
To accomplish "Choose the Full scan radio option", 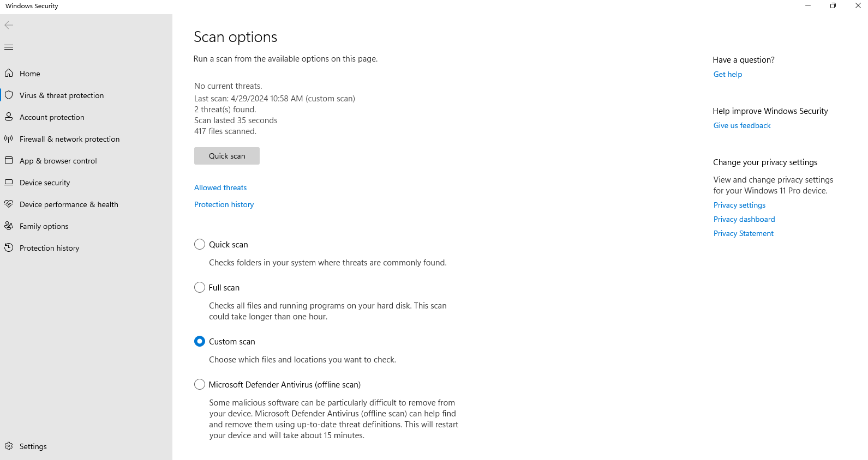I will point(200,287).
